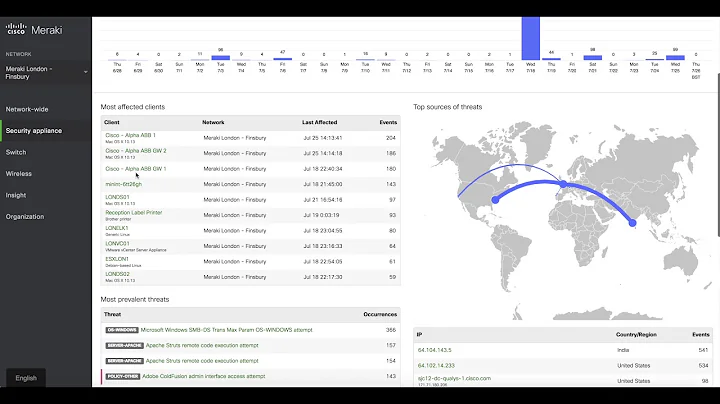Click the Sat 7/21 chart bar
The width and height of the screenshot is (720, 404).
point(592,58)
